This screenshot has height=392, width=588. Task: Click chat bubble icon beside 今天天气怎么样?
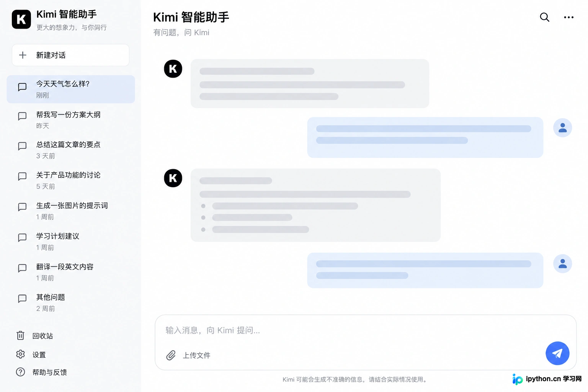coord(22,87)
